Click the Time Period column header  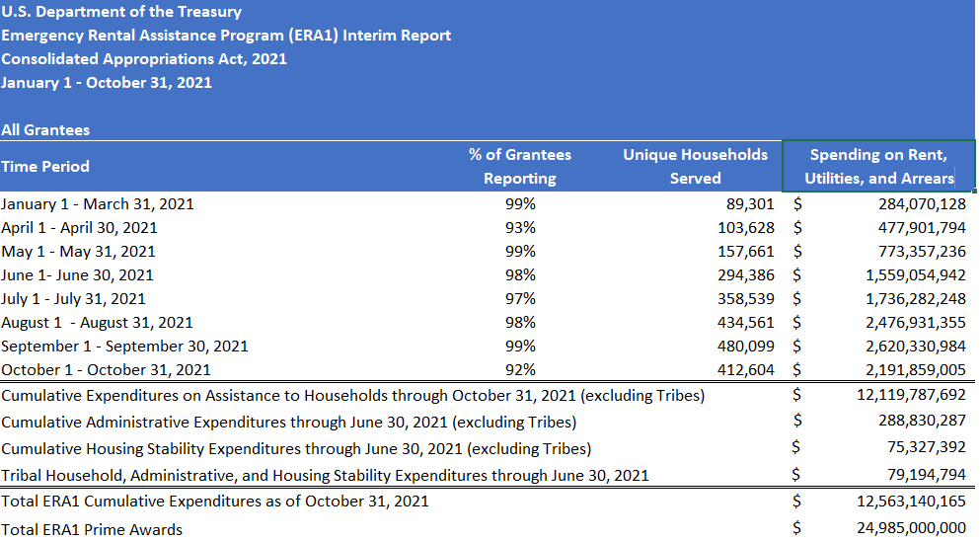coord(45,167)
